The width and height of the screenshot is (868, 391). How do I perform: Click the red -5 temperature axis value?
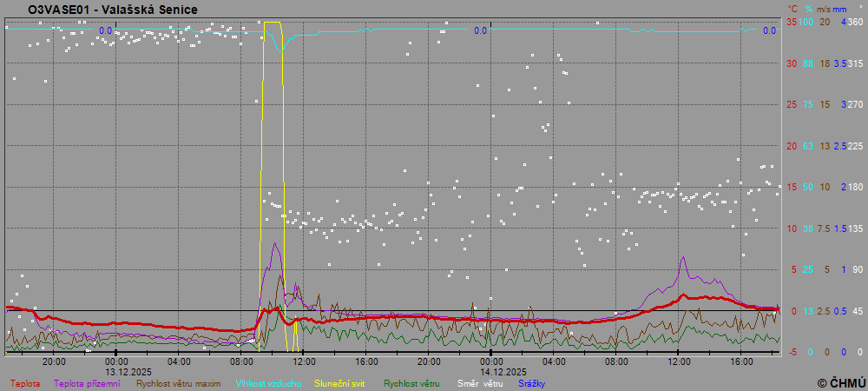point(792,352)
